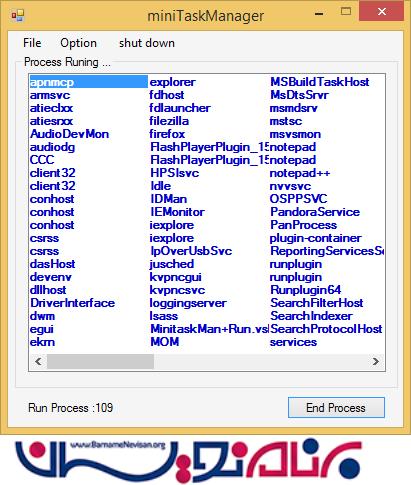The image size is (411, 485).
Task: Select the msmdsrv process
Action: tap(294, 108)
